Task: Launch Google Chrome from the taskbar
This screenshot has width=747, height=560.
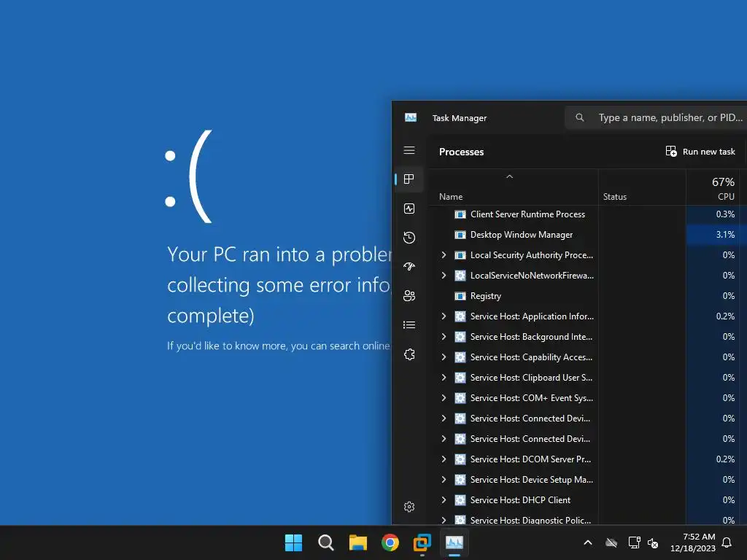Action: 390,542
